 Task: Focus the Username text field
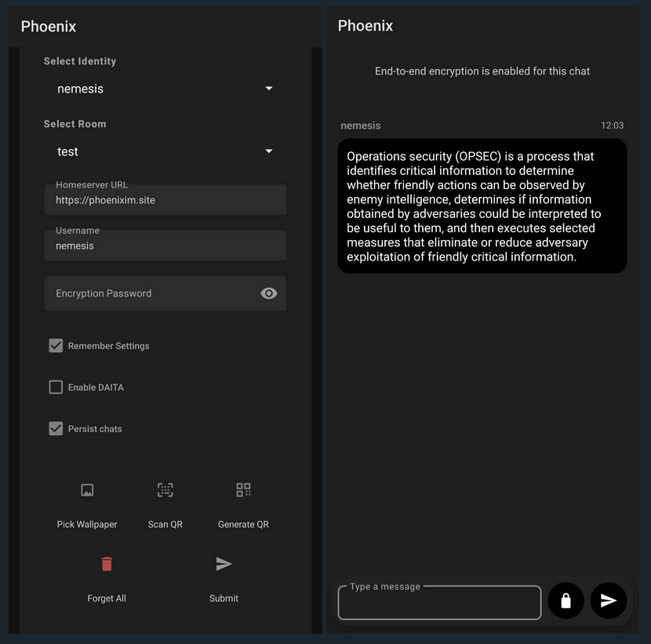click(x=165, y=246)
